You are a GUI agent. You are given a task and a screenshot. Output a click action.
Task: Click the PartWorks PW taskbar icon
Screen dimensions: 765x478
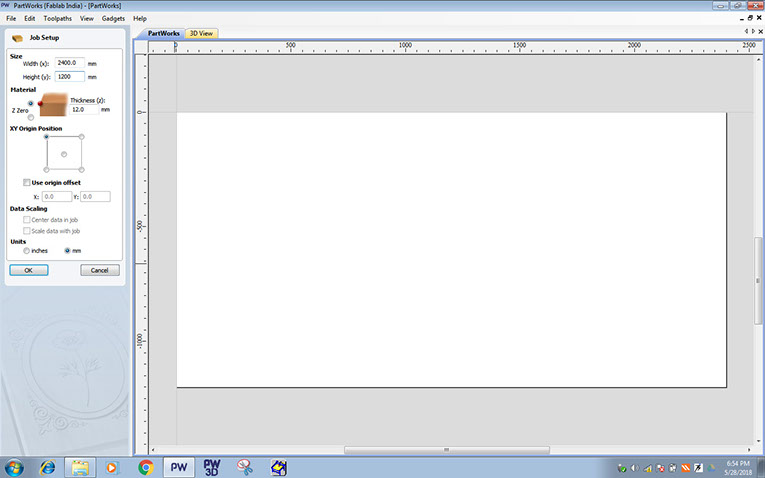click(179, 467)
